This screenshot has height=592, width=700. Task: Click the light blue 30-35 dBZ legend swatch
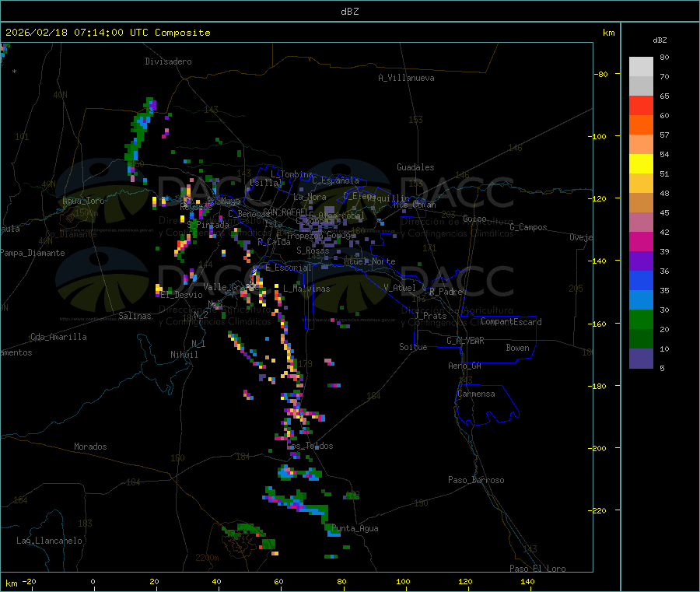click(x=641, y=300)
